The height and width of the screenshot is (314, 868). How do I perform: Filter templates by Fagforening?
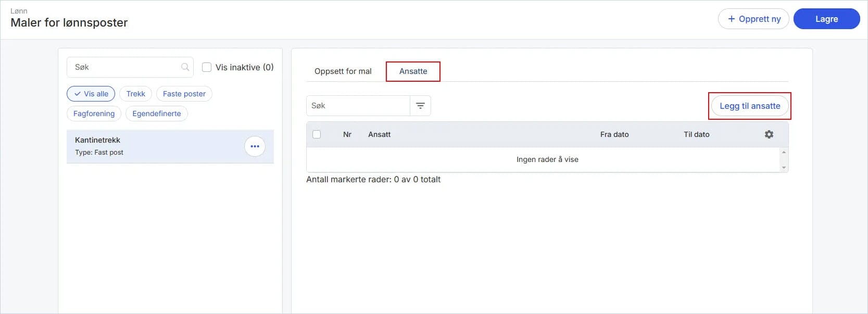point(94,114)
